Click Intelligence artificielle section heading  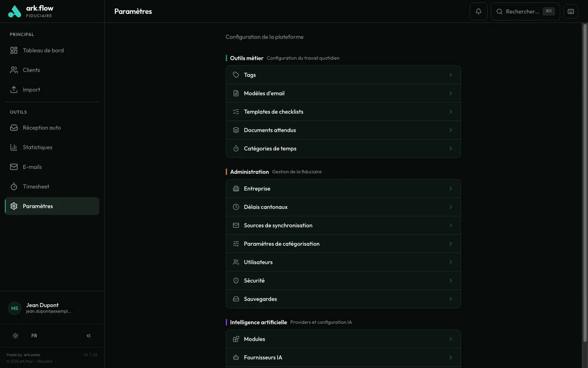pyautogui.click(x=258, y=322)
